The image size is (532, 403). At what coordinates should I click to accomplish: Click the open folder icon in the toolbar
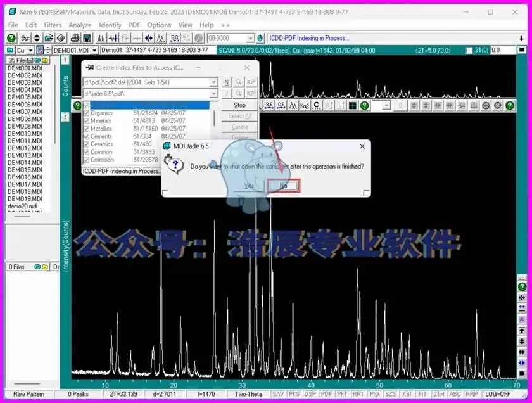tap(49, 38)
